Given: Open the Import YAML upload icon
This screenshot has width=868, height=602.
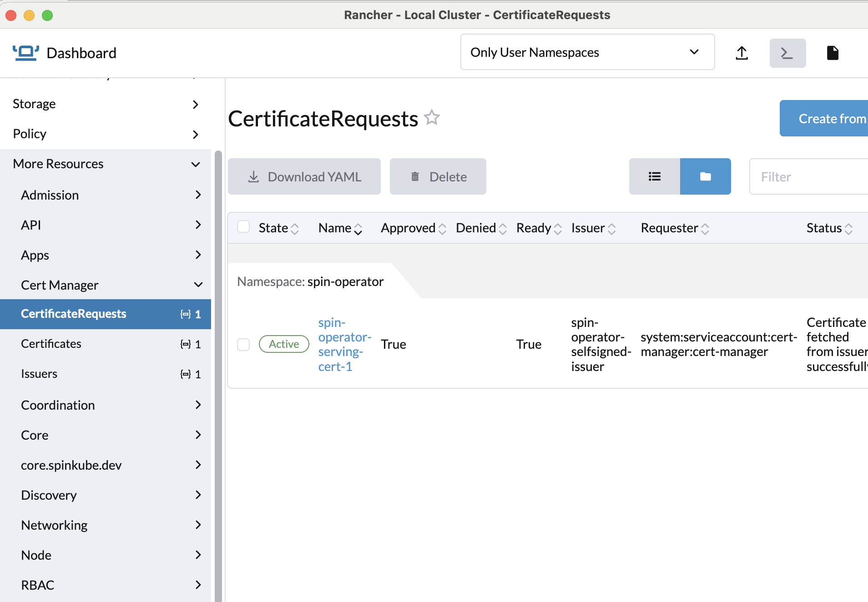Looking at the screenshot, I should 742,53.
